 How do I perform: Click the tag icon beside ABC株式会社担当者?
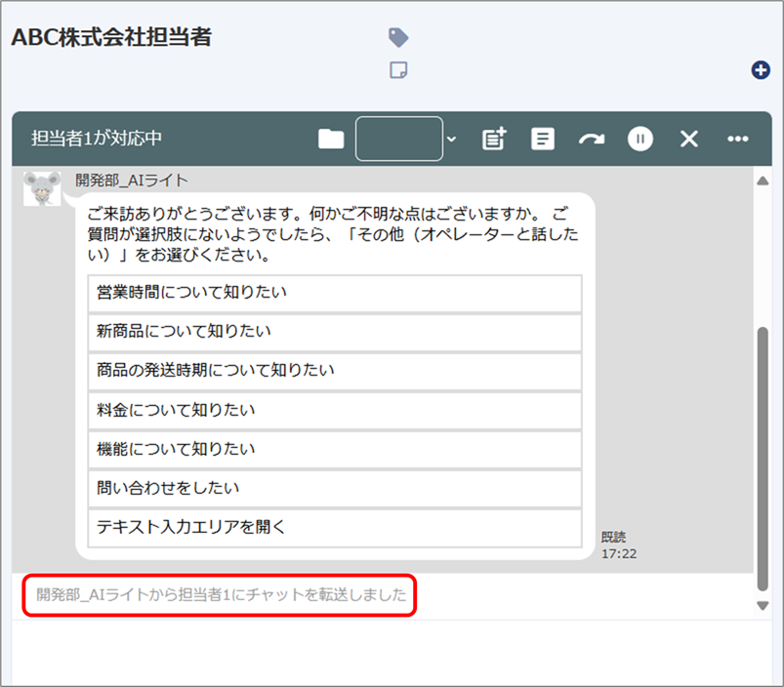[x=398, y=37]
